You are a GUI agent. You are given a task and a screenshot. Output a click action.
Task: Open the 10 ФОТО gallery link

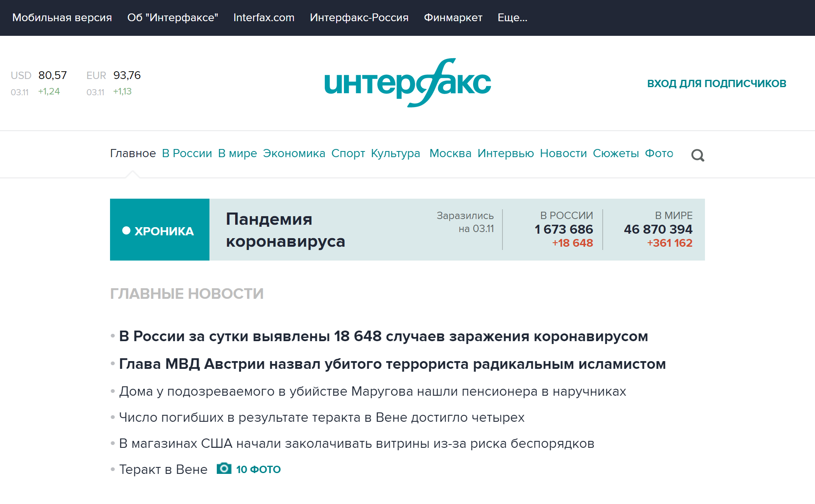point(258,469)
